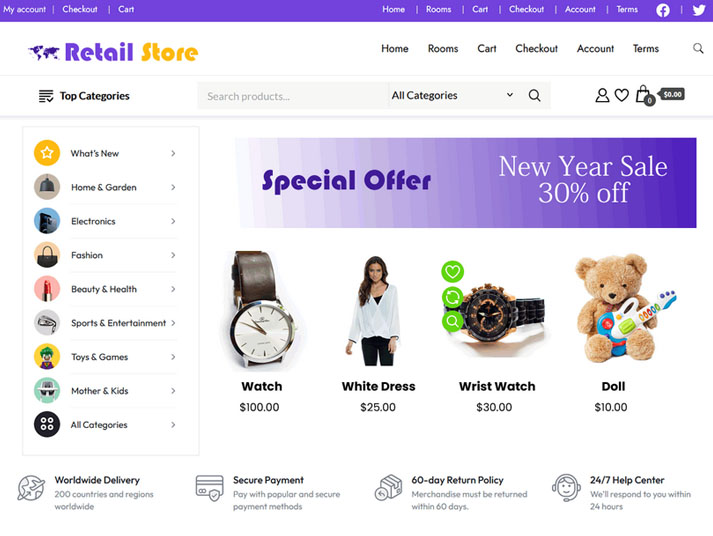Click the header search magnifier icon

[x=698, y=48]
